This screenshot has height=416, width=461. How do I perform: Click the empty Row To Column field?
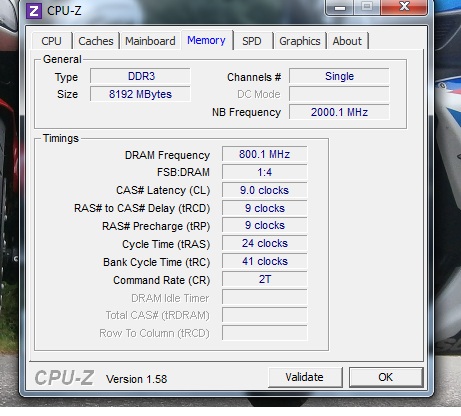[x=264, y=333]
